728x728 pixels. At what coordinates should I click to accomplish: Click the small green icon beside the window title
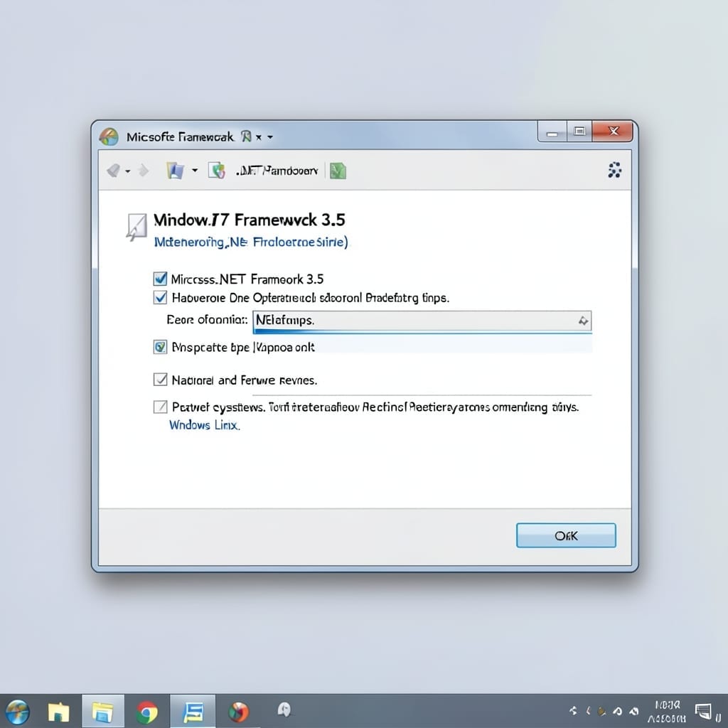(x=246, y=136)
